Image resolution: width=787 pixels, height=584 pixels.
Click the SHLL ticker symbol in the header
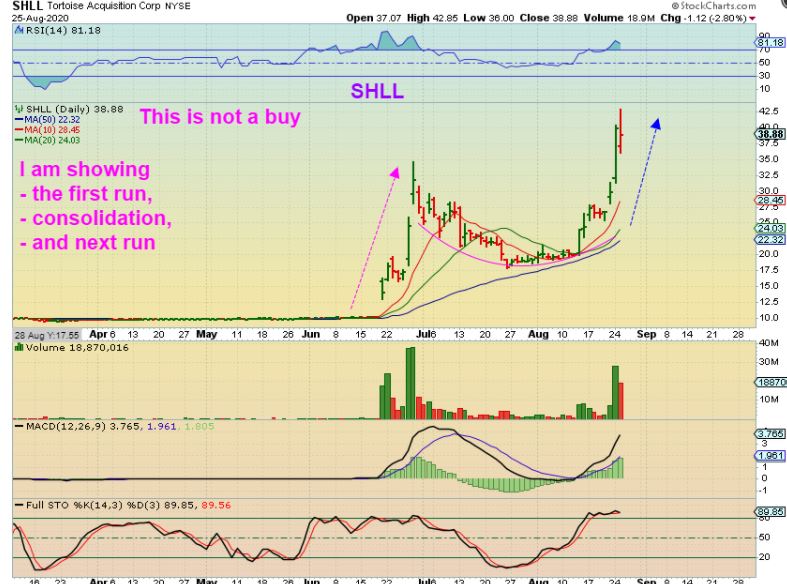pos(27,6)
